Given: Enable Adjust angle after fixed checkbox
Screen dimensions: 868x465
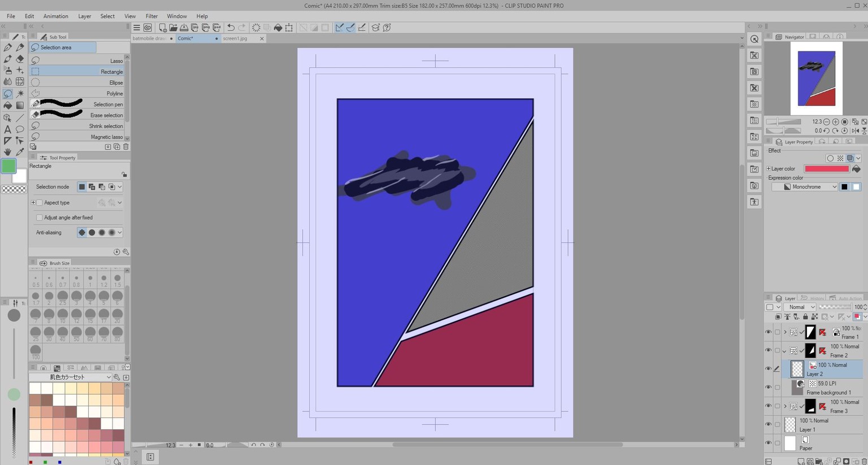Looking at the screenshot, I should click(x=40, y=218).
